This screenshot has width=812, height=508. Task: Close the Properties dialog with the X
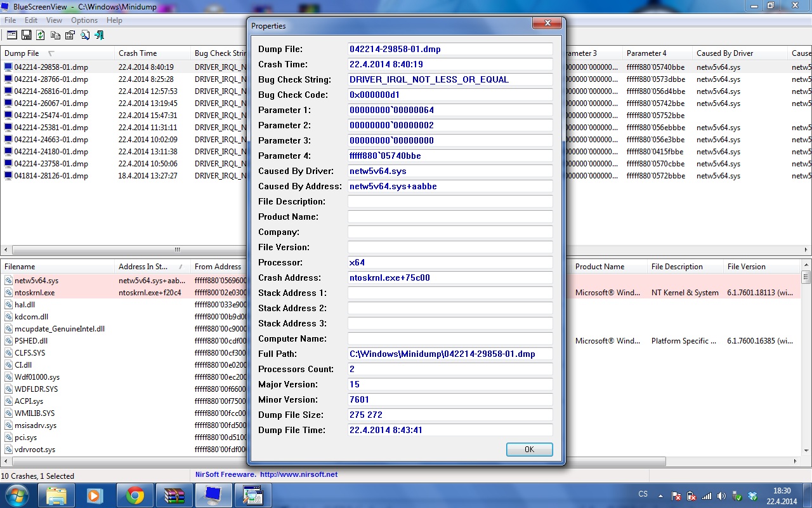(546, 25)
